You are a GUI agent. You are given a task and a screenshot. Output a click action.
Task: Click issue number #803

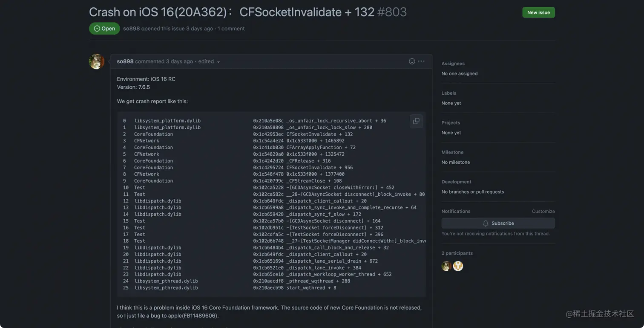392,12
